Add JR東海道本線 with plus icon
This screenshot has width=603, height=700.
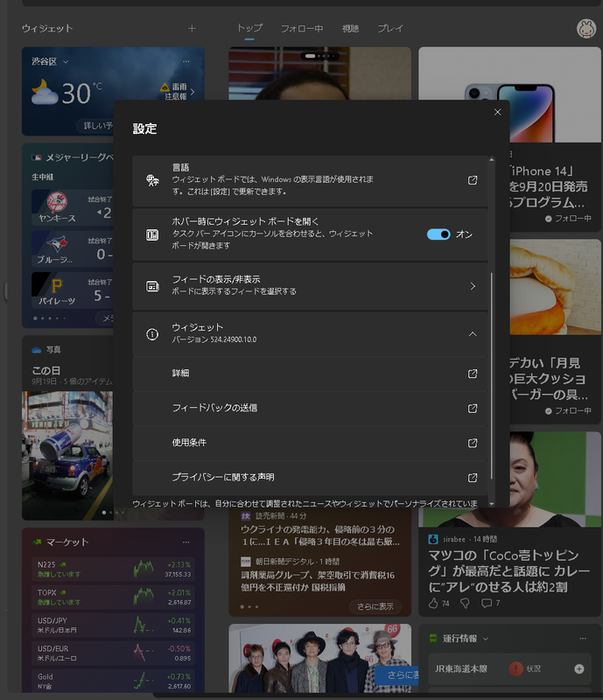point(578,668)
